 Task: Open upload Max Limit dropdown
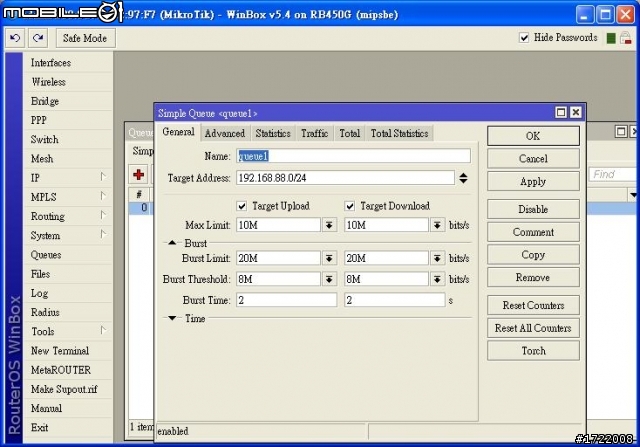[329, 225]
